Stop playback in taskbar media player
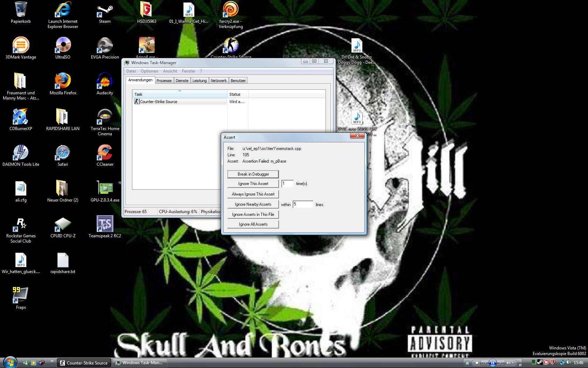 click(x=477, y=363)
